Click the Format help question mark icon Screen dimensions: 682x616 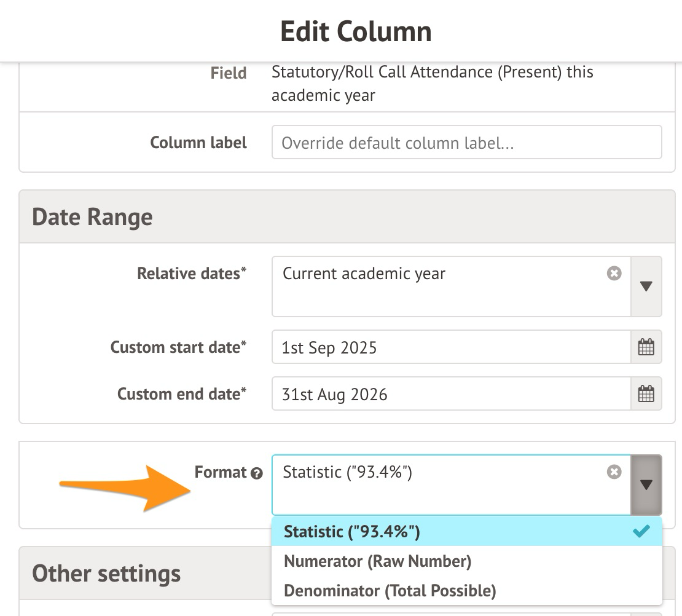[257, 473]
